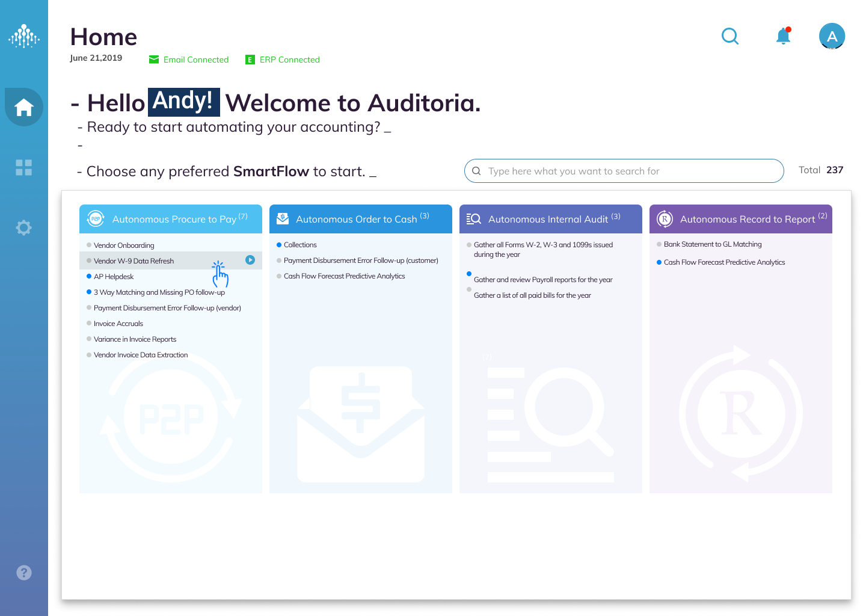
Task: Click the R icon in Record to Report header
Action: 665,219
